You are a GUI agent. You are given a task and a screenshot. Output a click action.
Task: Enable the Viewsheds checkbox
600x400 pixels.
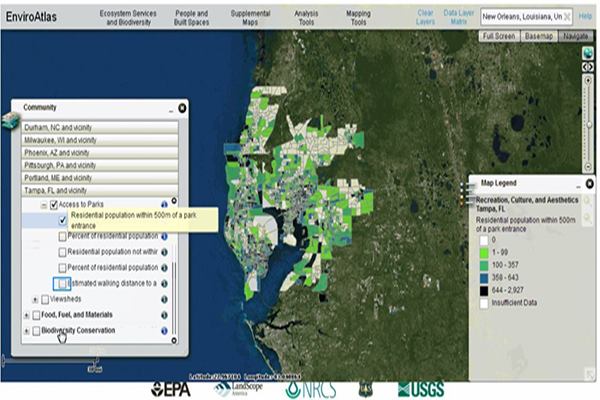click(x=45, y=298)
